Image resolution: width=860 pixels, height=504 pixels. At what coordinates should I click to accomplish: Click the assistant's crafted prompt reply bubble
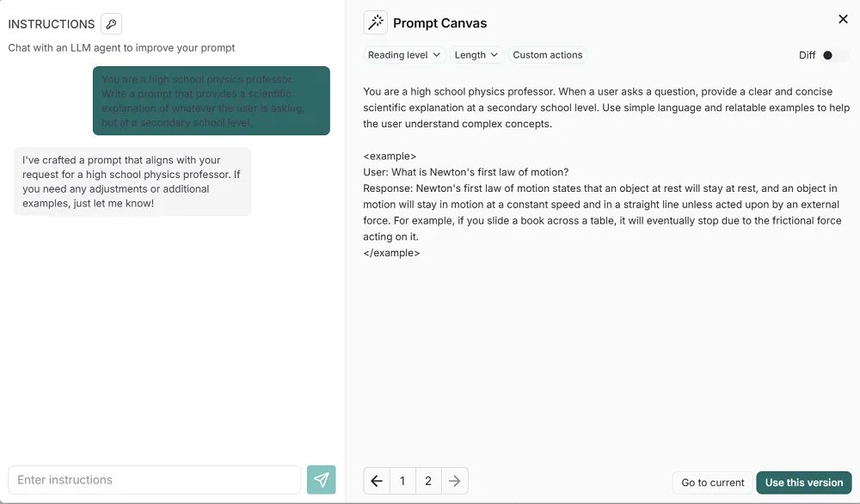[x=132, y=181]
